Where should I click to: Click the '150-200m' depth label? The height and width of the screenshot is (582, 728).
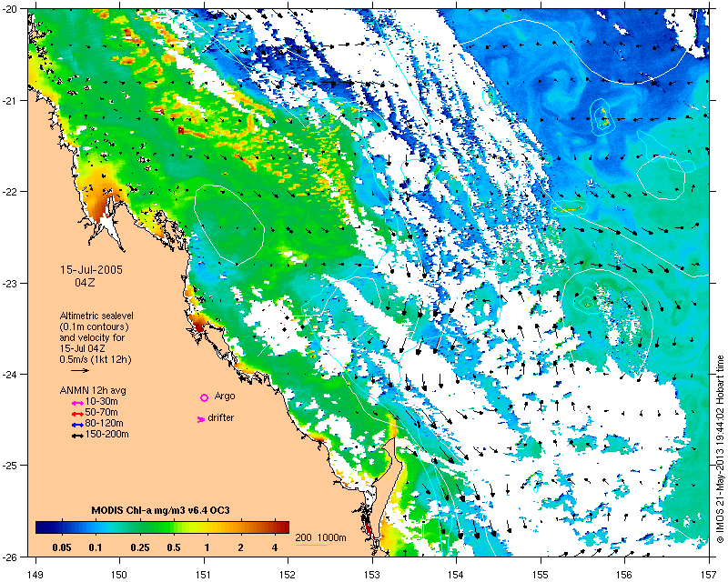[107, 435]
